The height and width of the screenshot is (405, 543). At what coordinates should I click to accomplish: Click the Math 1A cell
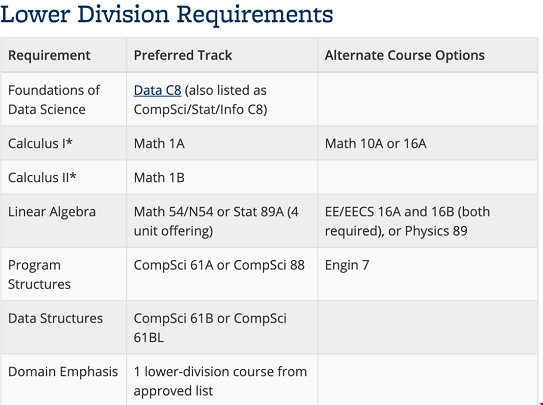click(x=222, y=143)
